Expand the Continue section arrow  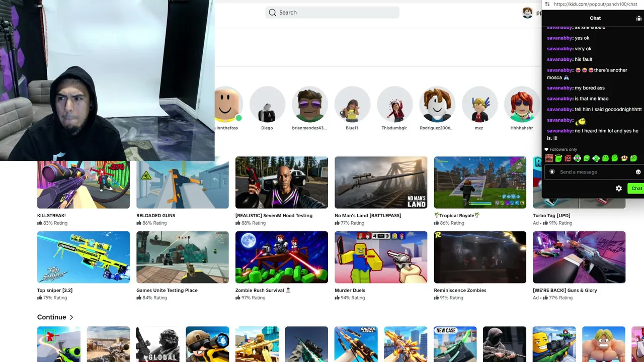click(x=71, y=317)
